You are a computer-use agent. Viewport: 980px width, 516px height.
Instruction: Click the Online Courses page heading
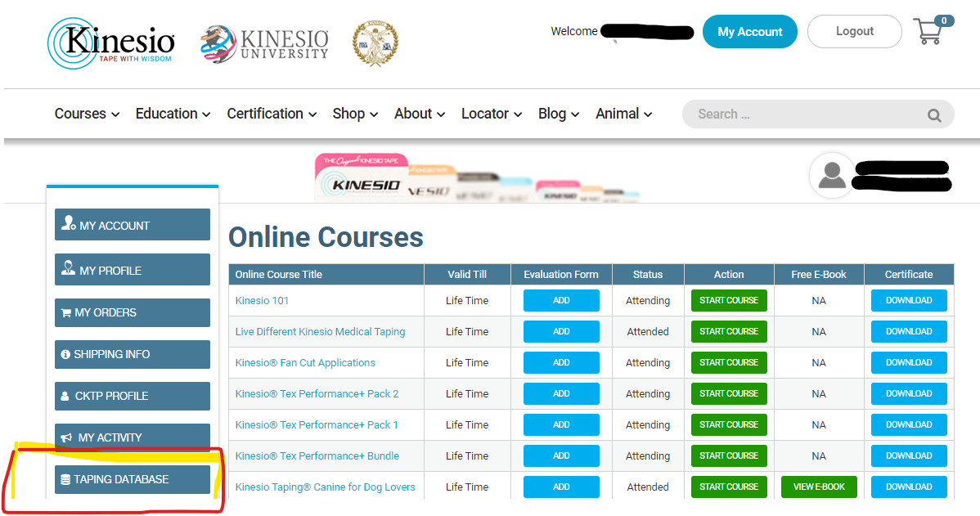coord(326,237)
